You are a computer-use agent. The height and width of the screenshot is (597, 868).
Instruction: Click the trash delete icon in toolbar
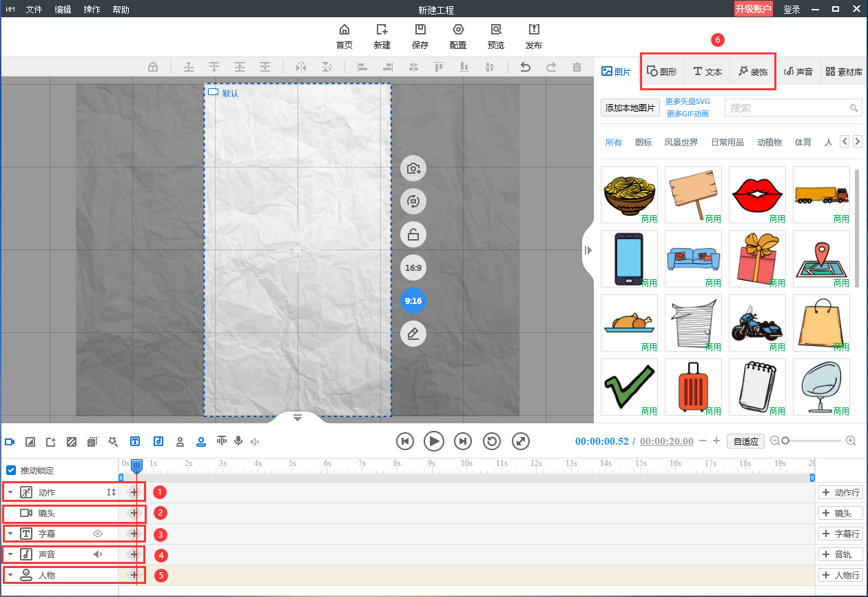point(577,67)
